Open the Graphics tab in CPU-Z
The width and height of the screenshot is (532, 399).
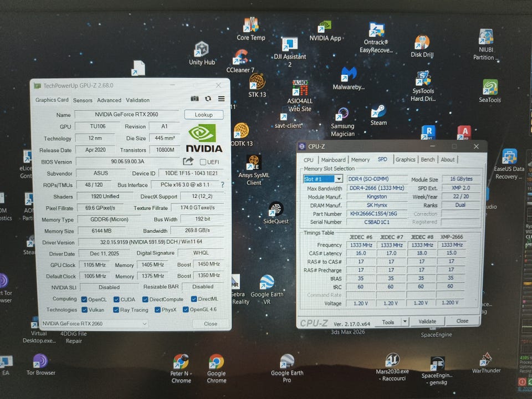(x=406, y=160)
